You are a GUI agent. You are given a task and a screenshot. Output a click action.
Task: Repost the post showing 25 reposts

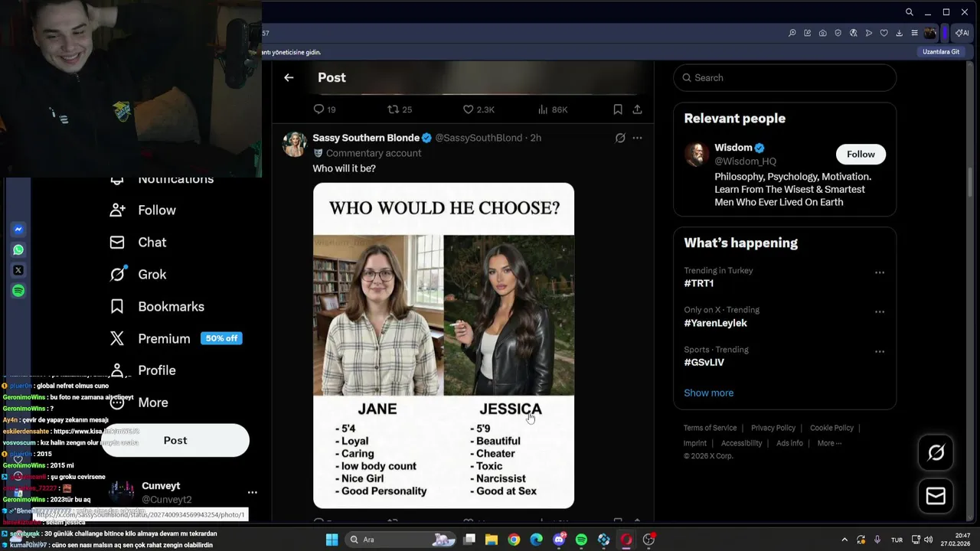(x=400, y=109)
